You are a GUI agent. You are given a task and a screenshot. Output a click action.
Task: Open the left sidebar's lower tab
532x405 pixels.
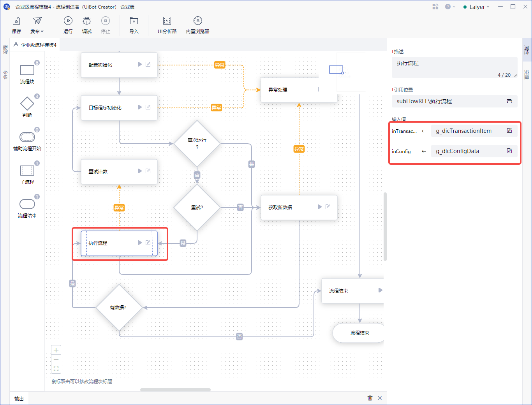pyautogui.click(x=5, y=74)
